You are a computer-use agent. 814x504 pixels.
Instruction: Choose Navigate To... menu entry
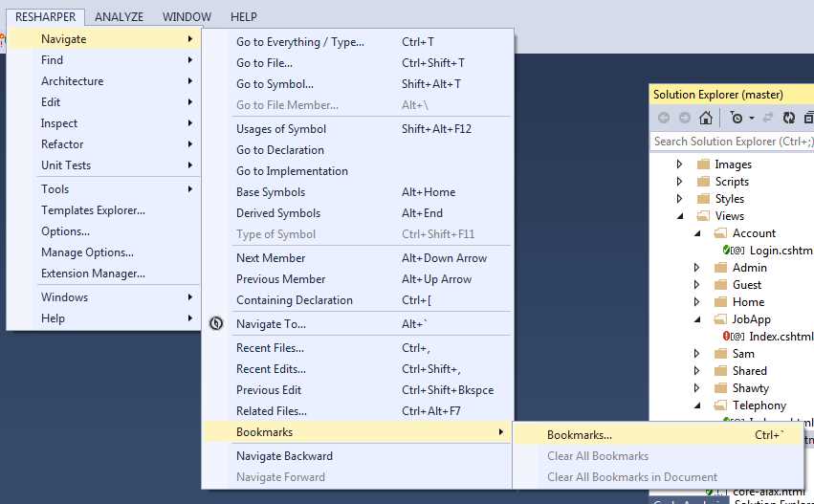[358, 324]
